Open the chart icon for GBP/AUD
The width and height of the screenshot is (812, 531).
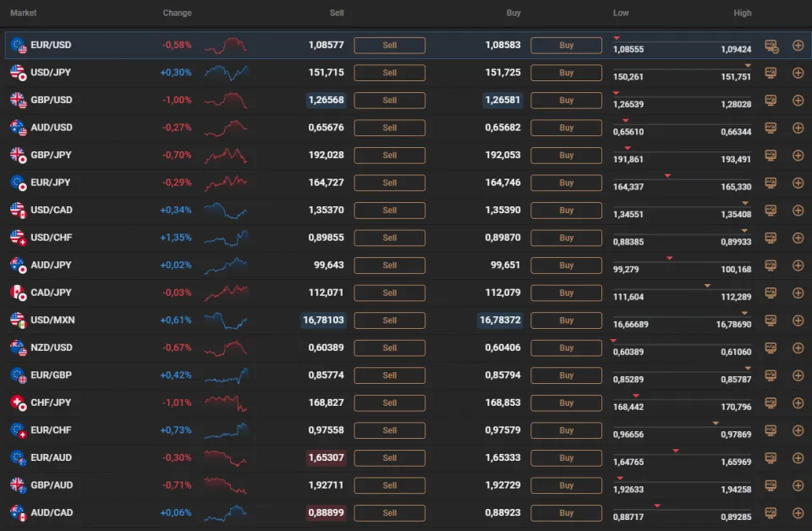coord(771,485)
